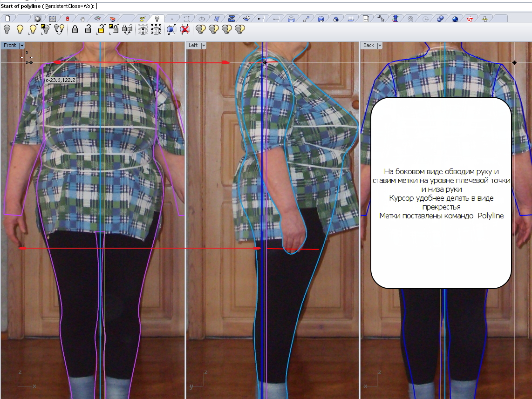
Task: Click the Invert Hide black-yellow lightbulb icon
Action: (46, 29)
